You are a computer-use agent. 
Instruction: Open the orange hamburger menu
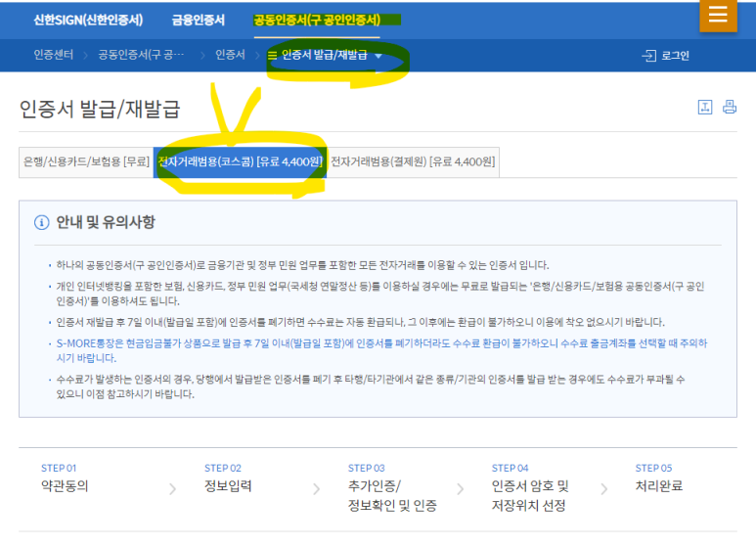click(x=718, y=16)
